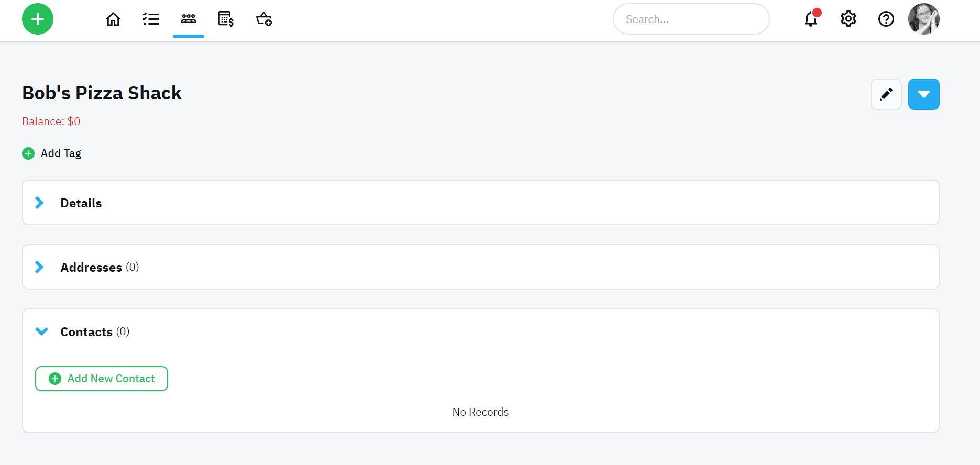Click the Addresses heading
Screen dimensions: 980x465
coord(91,268)
